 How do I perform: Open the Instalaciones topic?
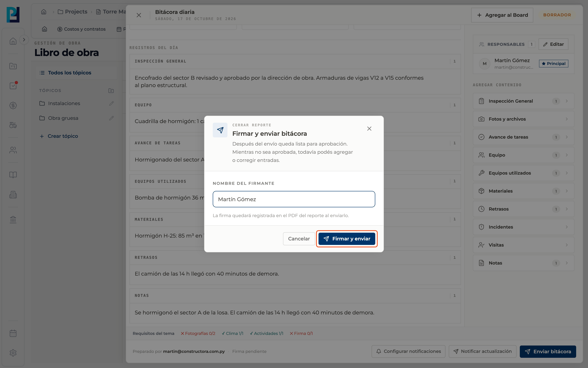[x=64, y=103]
